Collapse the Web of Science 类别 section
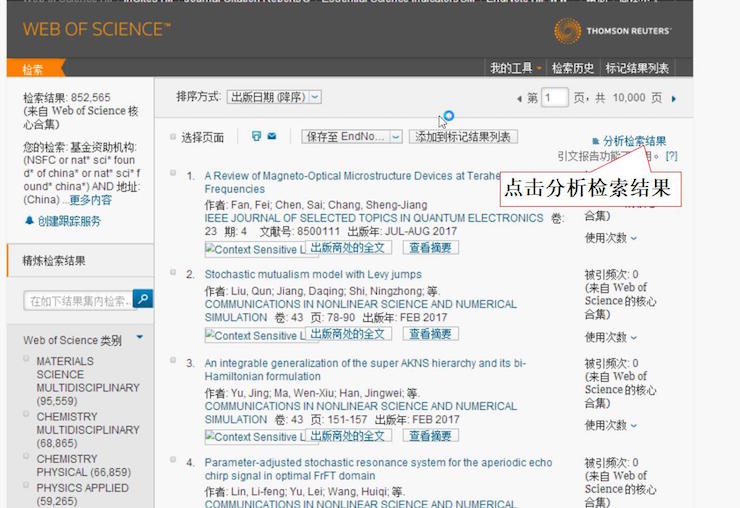 click(x=139, y=338)
